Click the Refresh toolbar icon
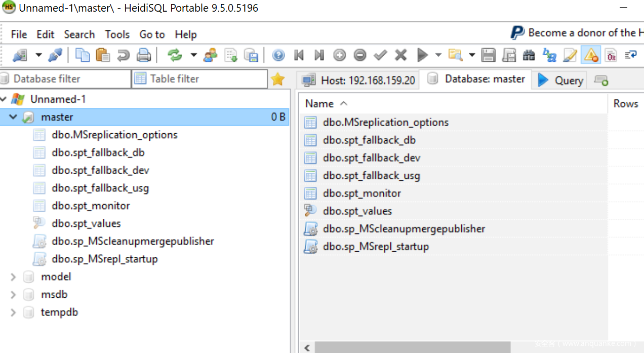The image size is (644, 353). 175,55
